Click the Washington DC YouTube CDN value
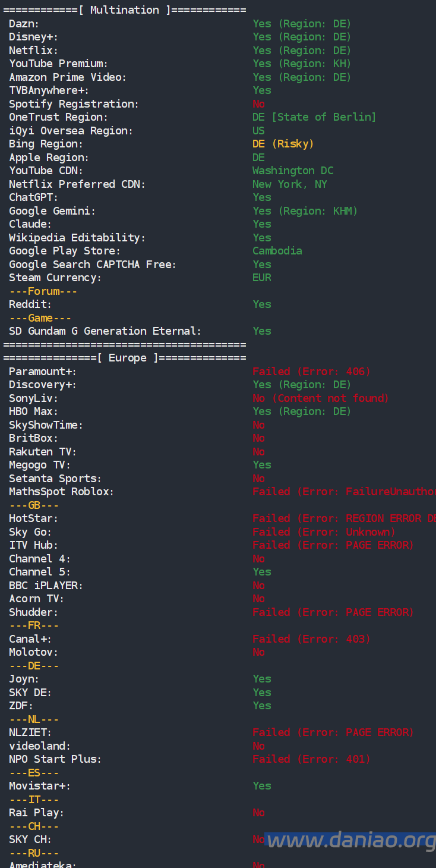 293,171
